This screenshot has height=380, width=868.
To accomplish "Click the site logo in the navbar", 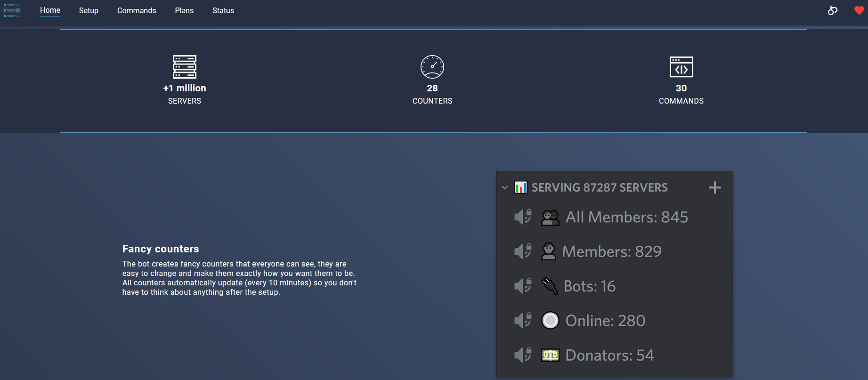I will pyautogui.click(x=12, y=10).
